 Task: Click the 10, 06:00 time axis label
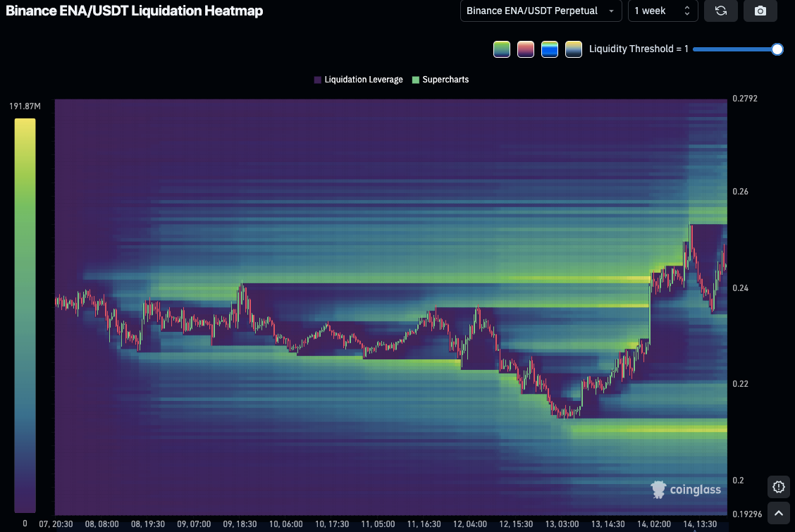pos(285,524)
